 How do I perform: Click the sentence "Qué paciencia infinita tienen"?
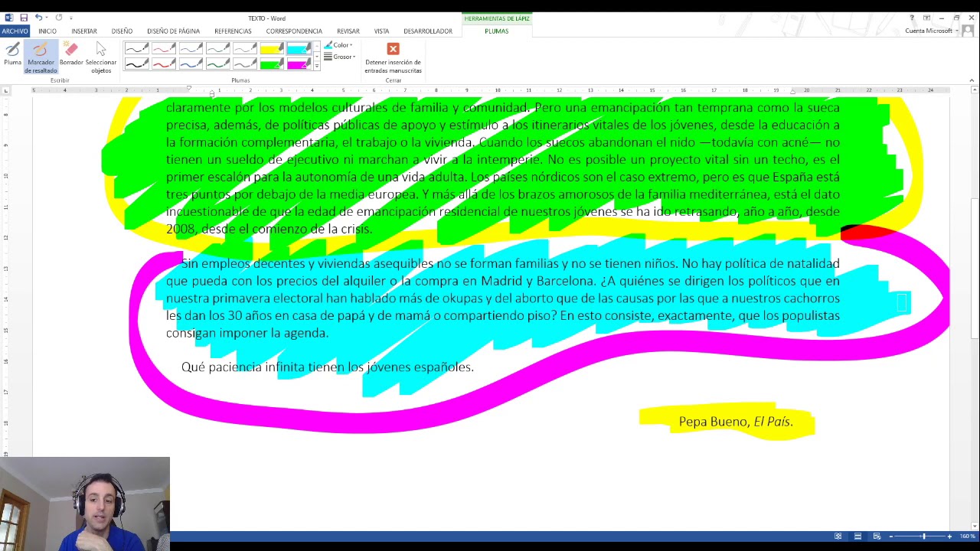(x=263, y=367)
